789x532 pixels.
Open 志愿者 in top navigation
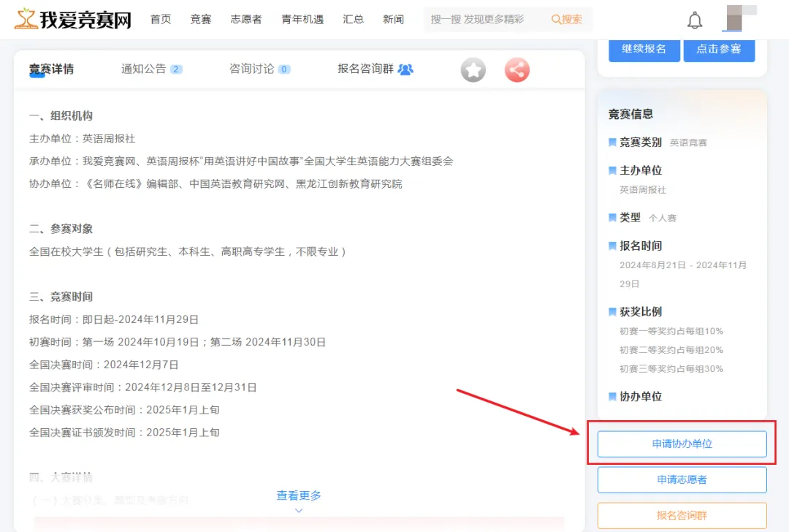coord(246,20)
